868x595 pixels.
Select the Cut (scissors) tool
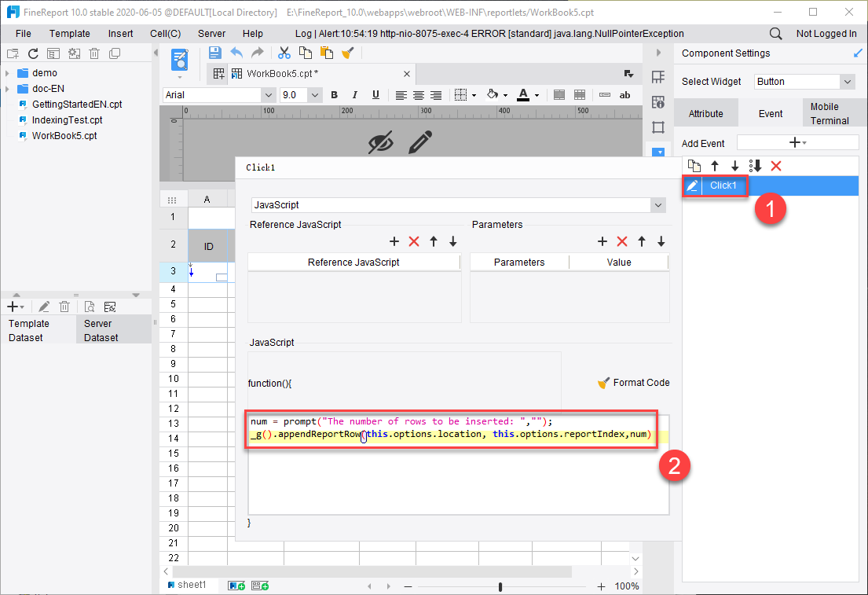pyautogui.click(x=284, y=53)
